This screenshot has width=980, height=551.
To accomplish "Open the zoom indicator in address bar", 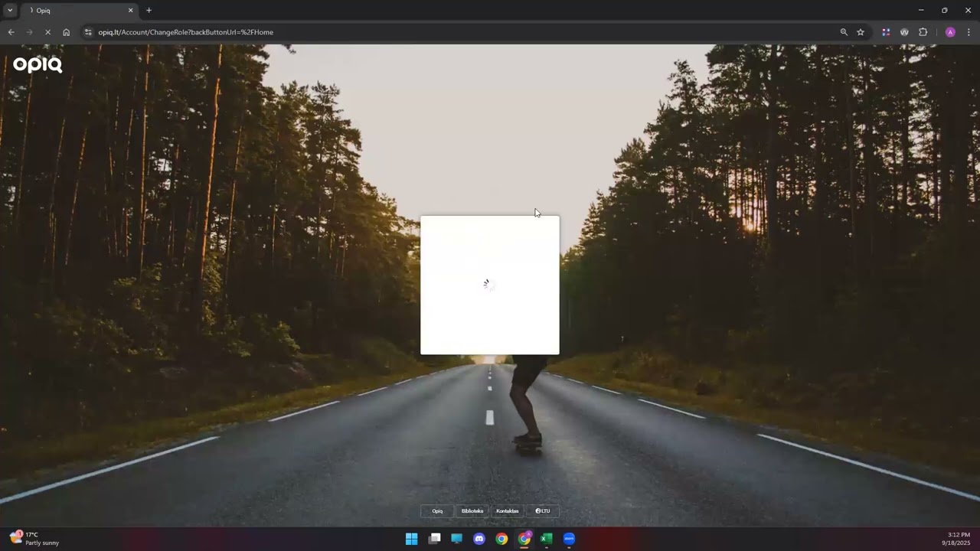I will point(844,32).
